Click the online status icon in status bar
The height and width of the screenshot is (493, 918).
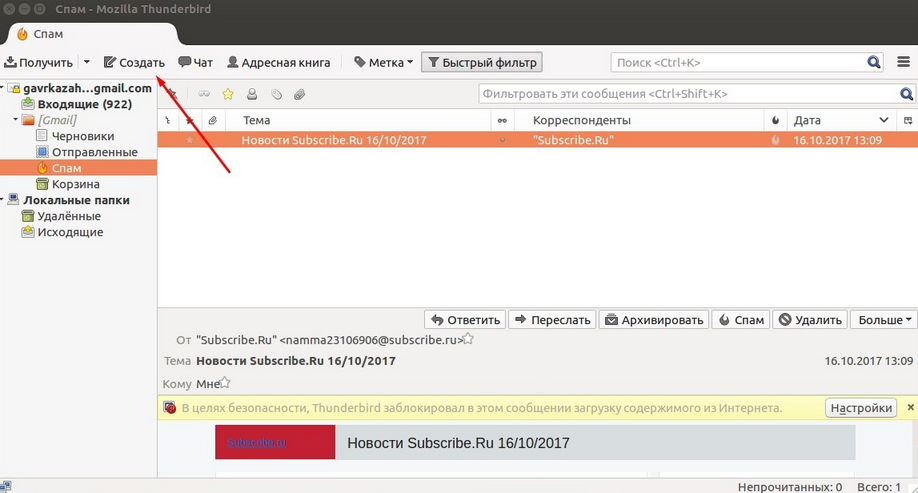click(x=6, y=487)
